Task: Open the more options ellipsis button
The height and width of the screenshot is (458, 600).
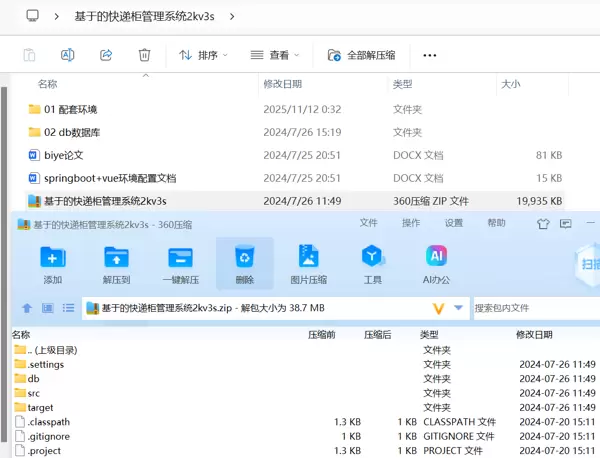Action: (x=430, y=55)
